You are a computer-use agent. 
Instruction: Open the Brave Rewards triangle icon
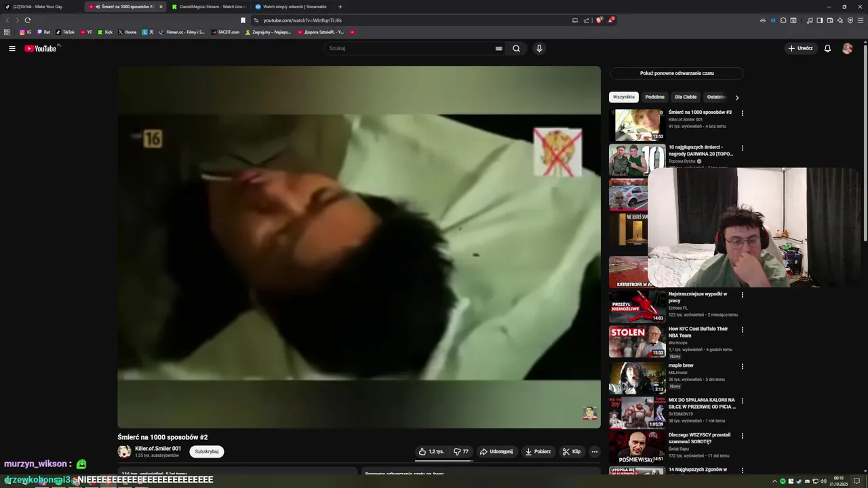(610, 20)
